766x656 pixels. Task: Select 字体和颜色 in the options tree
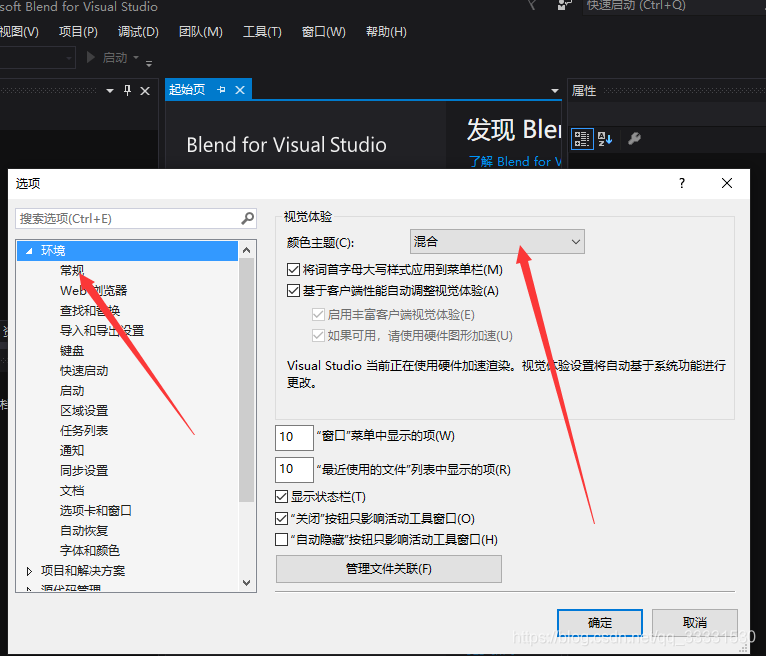(x=90, y=550)
